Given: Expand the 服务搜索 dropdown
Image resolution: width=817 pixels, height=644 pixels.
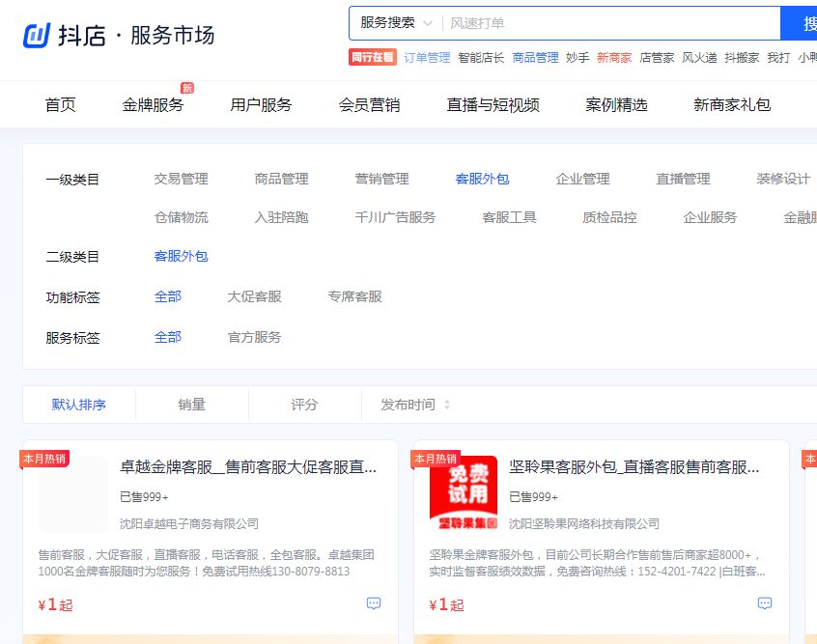Looking at the screenshot, I should pyautogui.click(x=396, y=22).
